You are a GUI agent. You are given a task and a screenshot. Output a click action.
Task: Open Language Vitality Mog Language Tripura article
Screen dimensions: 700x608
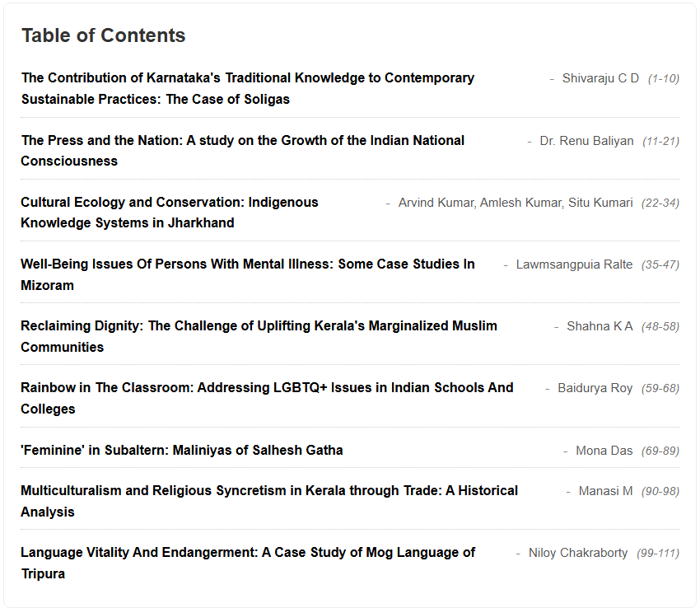pos(248,563)
